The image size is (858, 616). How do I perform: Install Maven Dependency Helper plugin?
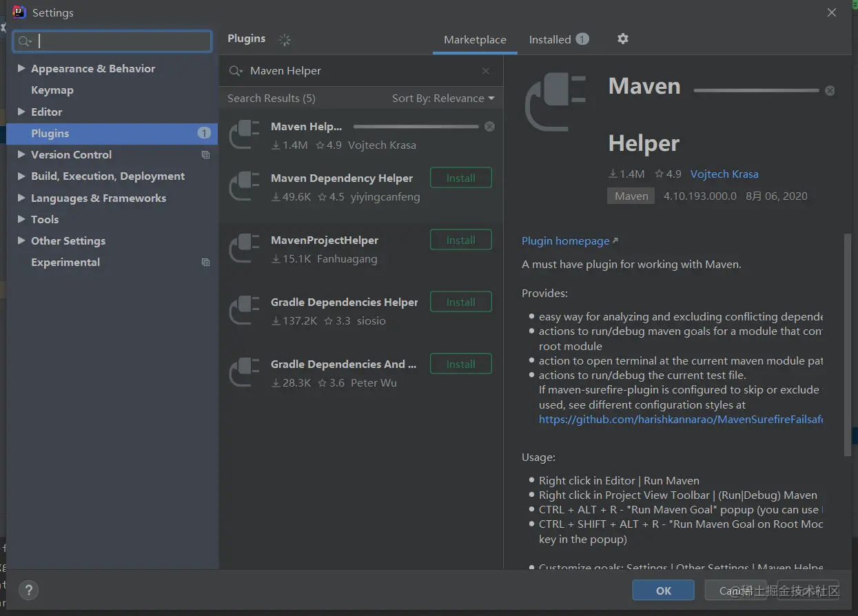coord(461,178)
